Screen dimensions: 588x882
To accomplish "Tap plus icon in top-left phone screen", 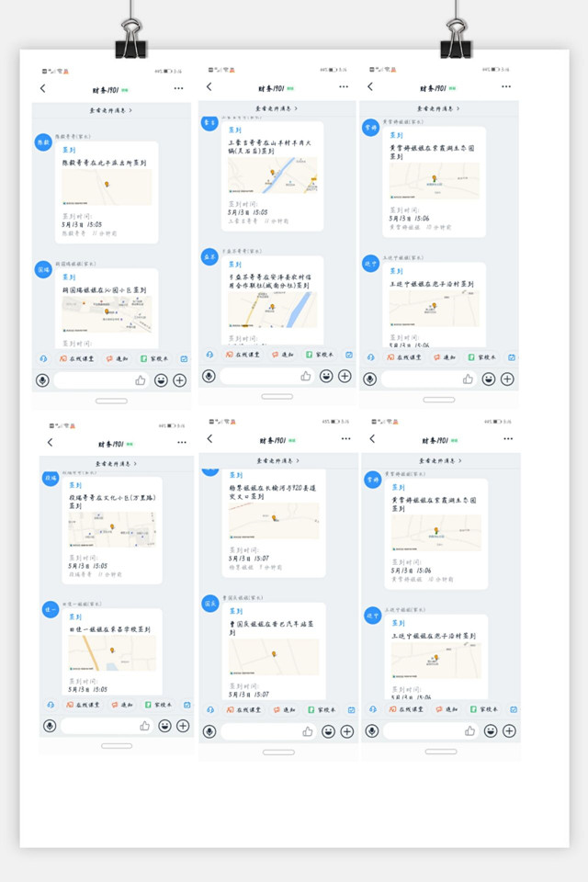I will [179, 380].
